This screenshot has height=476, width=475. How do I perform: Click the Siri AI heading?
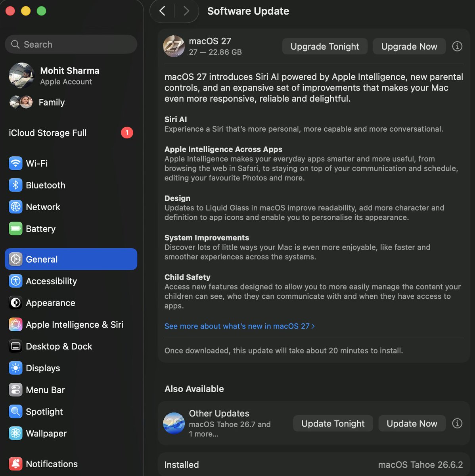coord(176,119)
